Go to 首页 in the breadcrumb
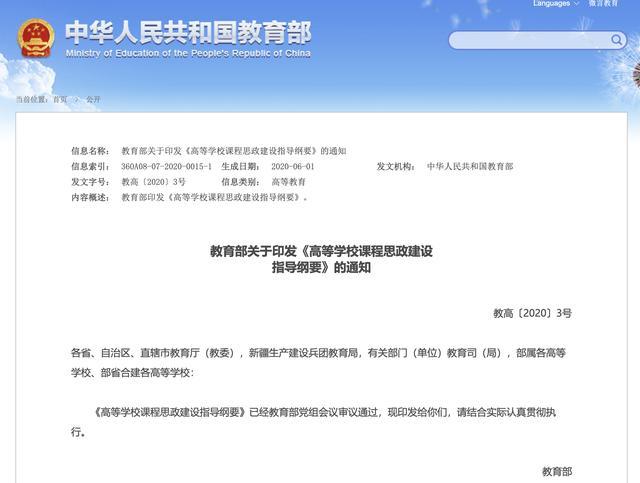Screen dimensions: 640x483 [x=60, y=99]
